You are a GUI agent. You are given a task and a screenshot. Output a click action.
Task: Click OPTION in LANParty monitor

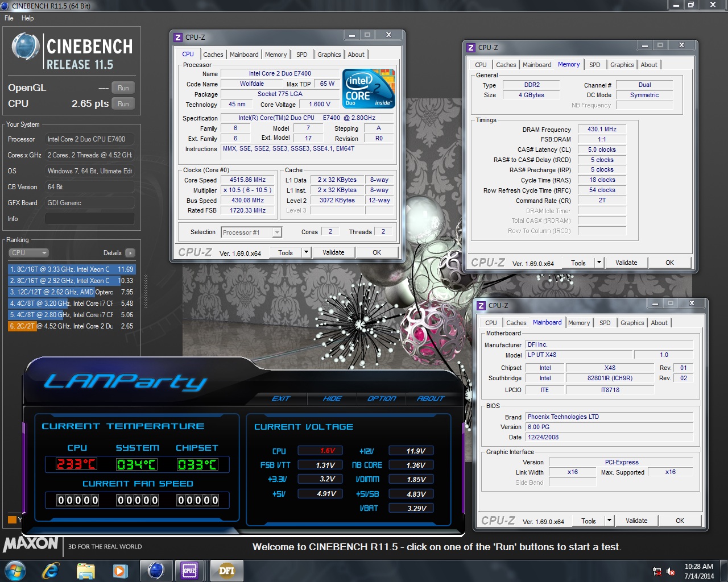tap(382, 398)
